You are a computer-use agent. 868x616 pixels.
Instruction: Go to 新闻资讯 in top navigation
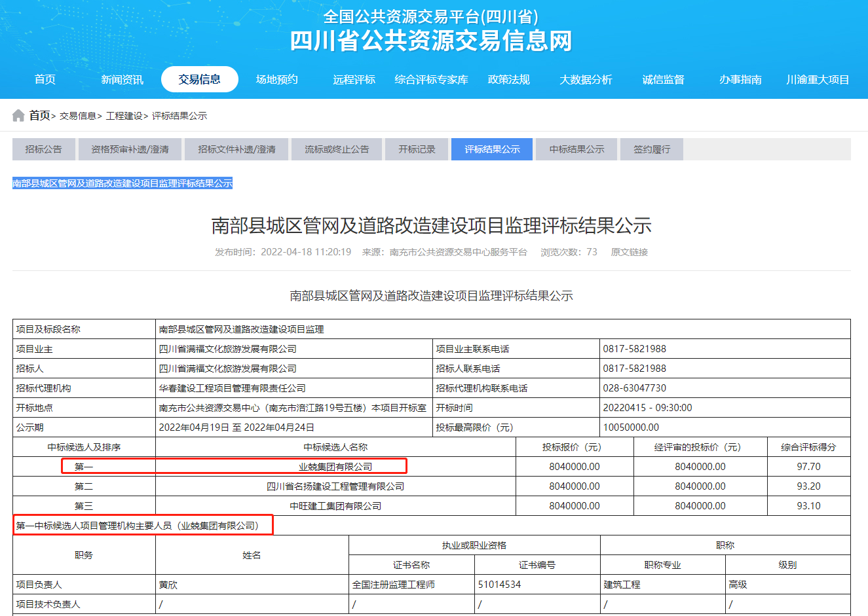click(122, 80)
